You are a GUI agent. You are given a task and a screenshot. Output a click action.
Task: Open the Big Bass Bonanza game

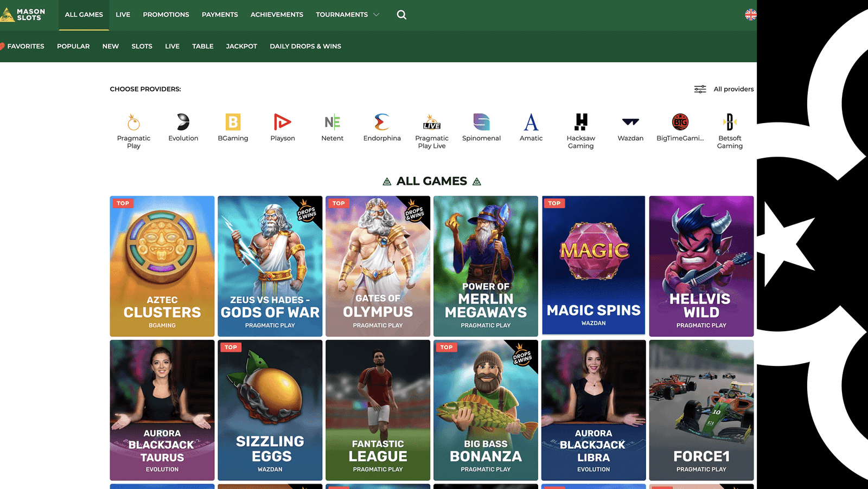[x=486, y=410]
